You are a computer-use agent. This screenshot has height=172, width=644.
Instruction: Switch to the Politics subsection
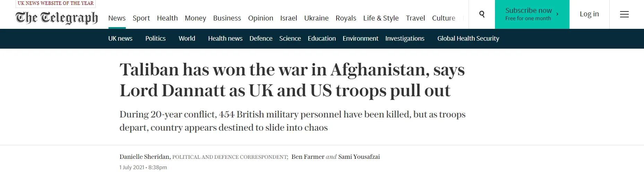pos(155,39)
